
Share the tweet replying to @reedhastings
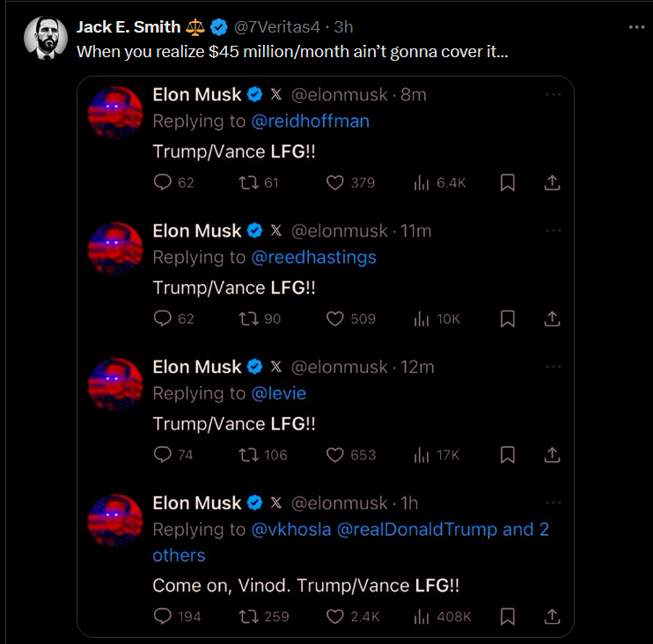click(552, 318)
